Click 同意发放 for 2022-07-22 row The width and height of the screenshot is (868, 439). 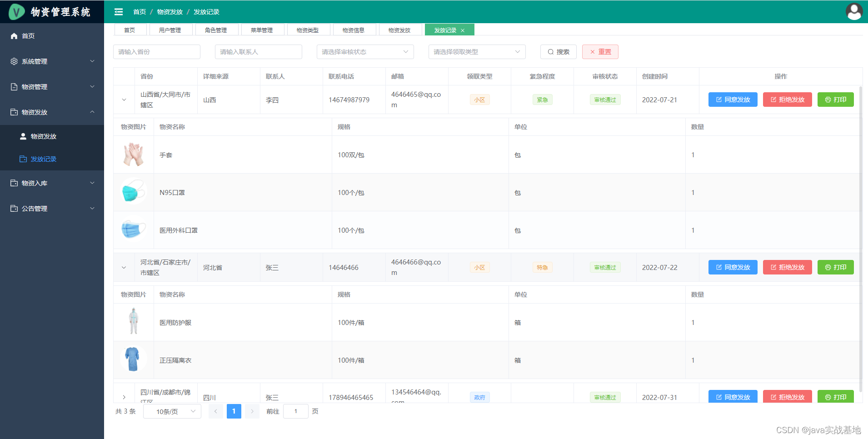pos(733,267)
